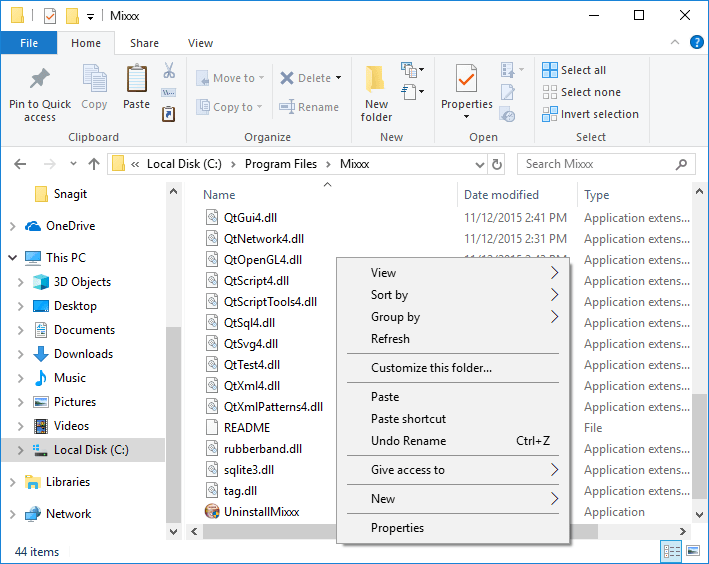
Task: Expand the Network tree node
Action: point(13,514)
